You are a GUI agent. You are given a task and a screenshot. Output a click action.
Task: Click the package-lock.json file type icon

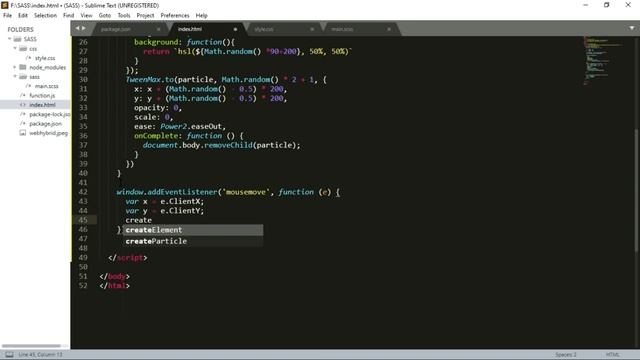pyautogui.click(x=23, y=114)
